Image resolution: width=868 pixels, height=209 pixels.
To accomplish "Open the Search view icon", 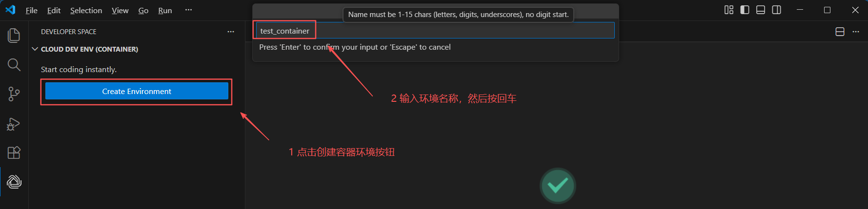I will [14, 65].
